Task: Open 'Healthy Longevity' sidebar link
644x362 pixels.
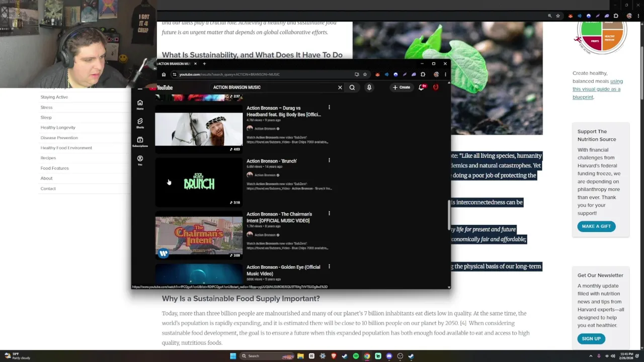Action: click(58, 128)
